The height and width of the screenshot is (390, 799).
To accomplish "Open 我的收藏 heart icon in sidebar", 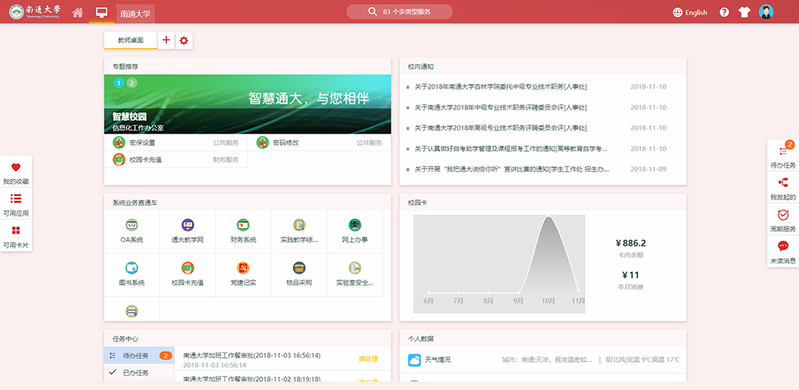I will coord(16,167).
